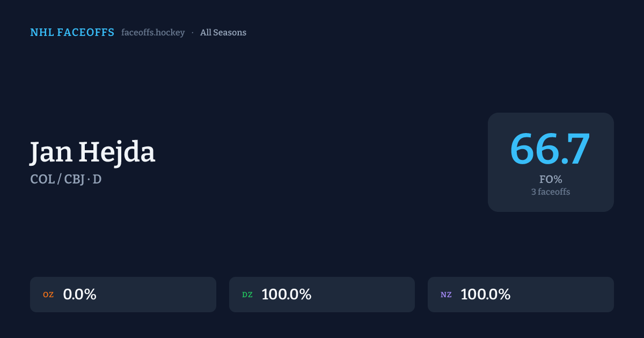Click the middle dot before position D
This screenshot has height=338, width=644.
(x=89, y=179)
